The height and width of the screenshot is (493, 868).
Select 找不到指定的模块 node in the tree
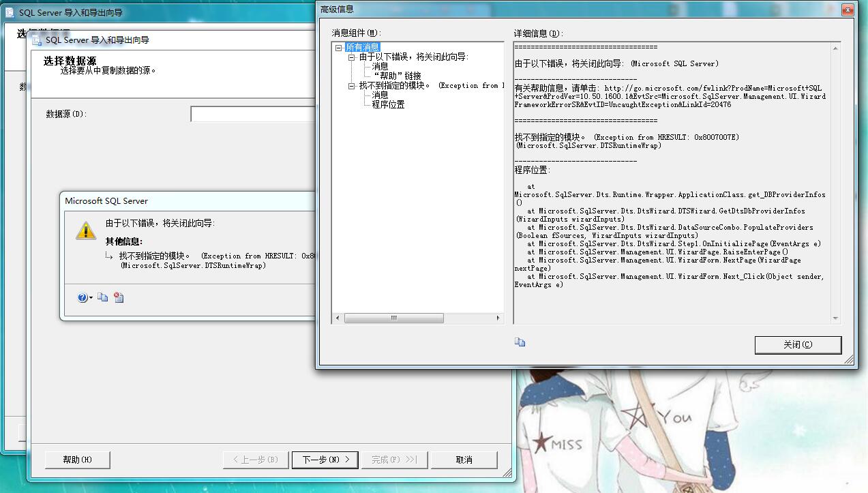point(430,86)
